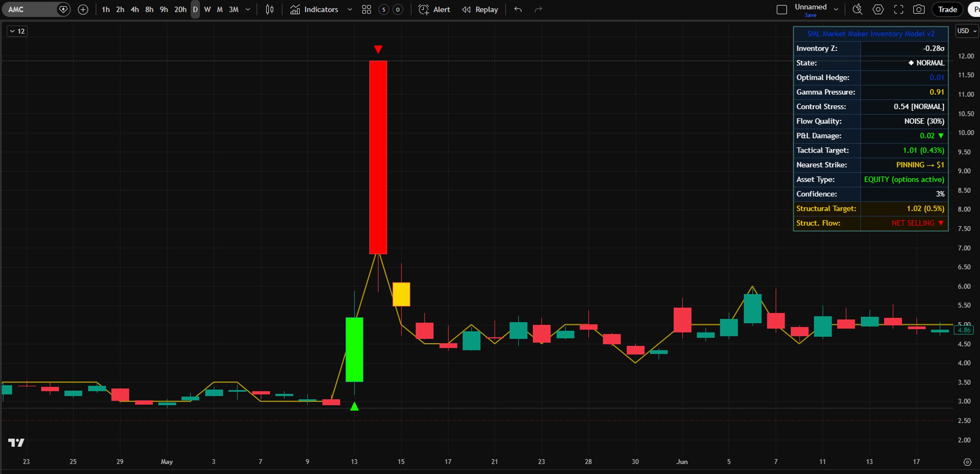Viewport: 980px width, 474px height.
Task: Redo the last chart action
Action: tap(538, 10)
